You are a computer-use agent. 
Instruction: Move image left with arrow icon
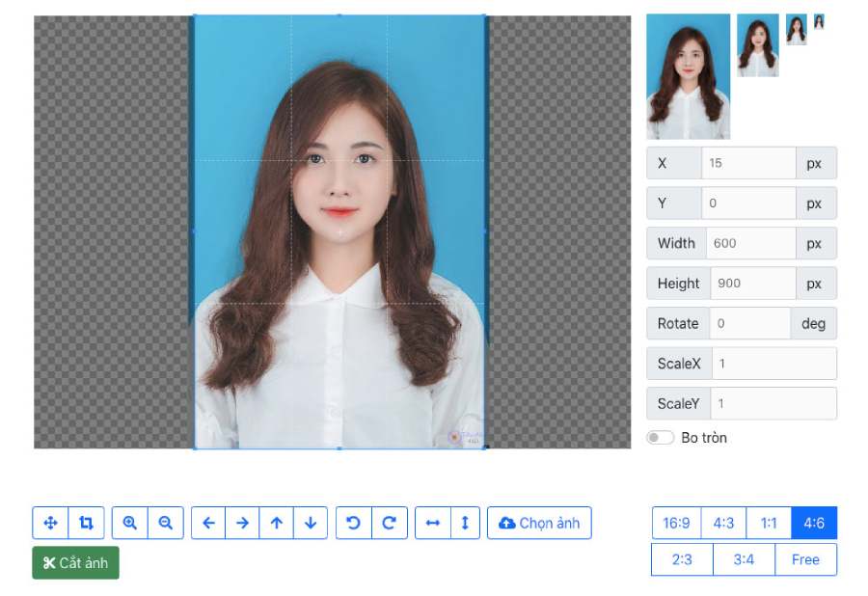[208, 523]
